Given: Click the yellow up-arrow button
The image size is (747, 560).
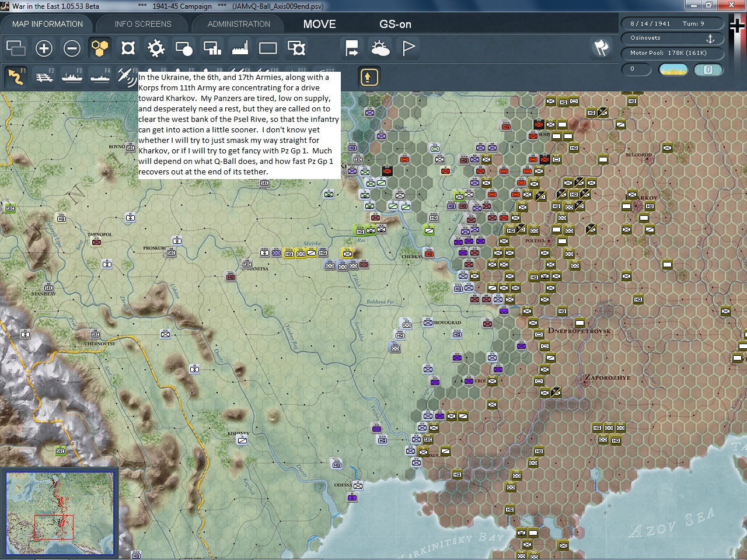Looking at the screenshot, I should (x=369, y=77).
